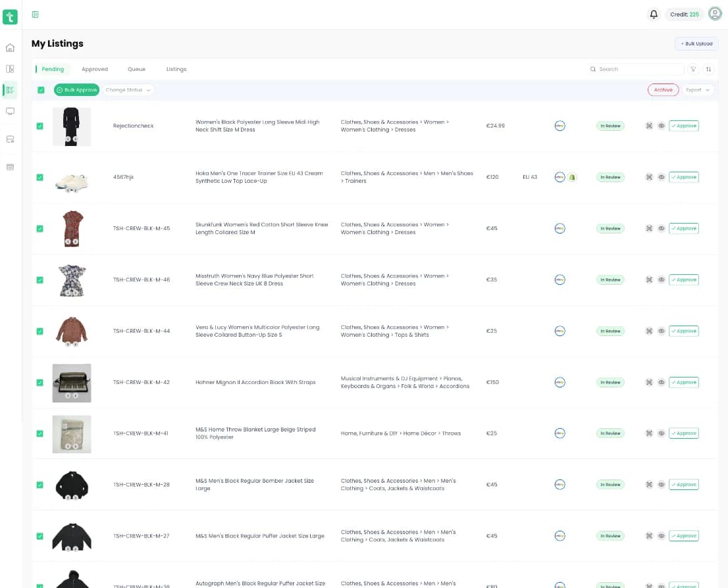Approve the Skunkfunk red dress listing

pyautogui.click(x=683, y=228)
